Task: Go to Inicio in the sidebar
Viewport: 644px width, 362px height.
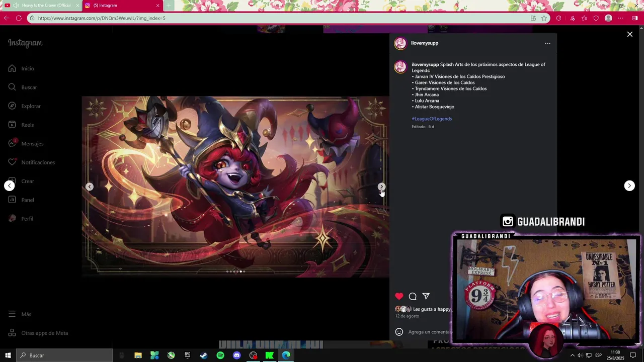Action: (21, 68)
